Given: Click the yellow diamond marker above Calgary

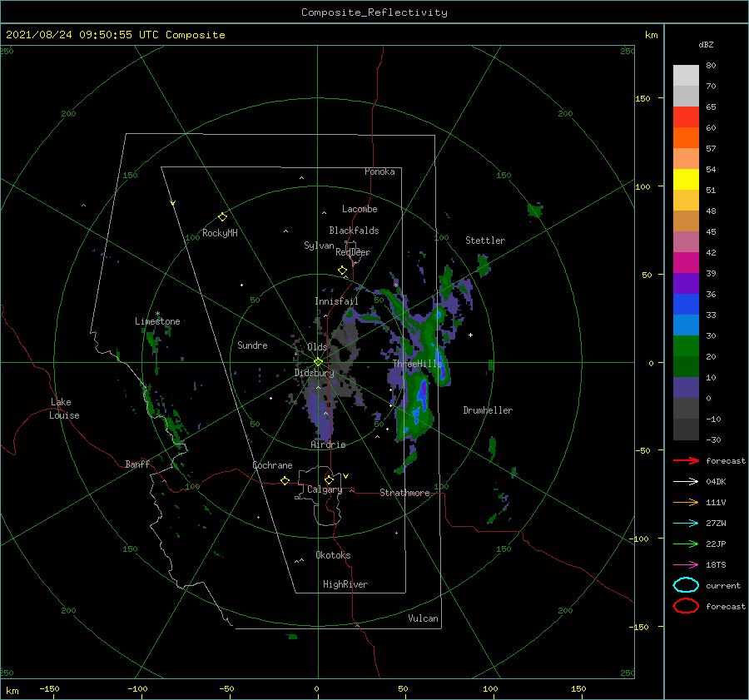Looking at the screenshot, I should [x=329, y=479].
